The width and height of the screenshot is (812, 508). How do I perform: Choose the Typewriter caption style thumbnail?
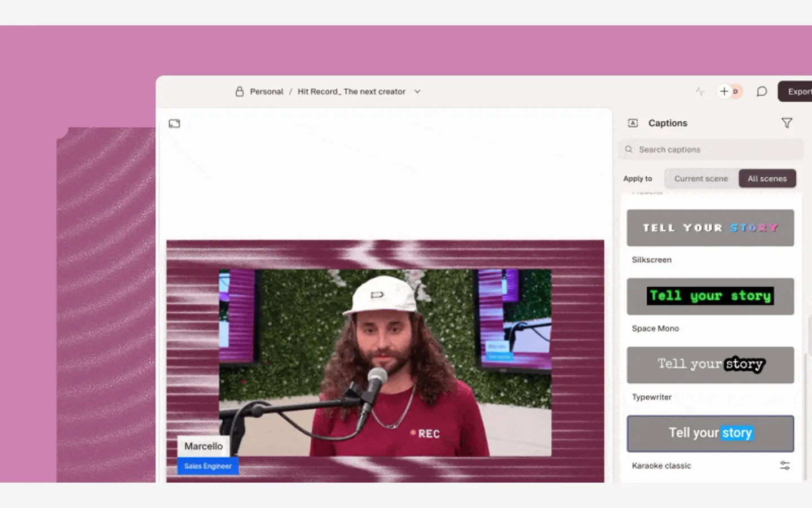(x=710, y=365)
